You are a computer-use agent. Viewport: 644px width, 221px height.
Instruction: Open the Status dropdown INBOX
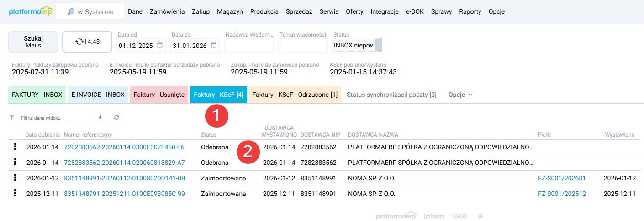[x=357, y=45]
